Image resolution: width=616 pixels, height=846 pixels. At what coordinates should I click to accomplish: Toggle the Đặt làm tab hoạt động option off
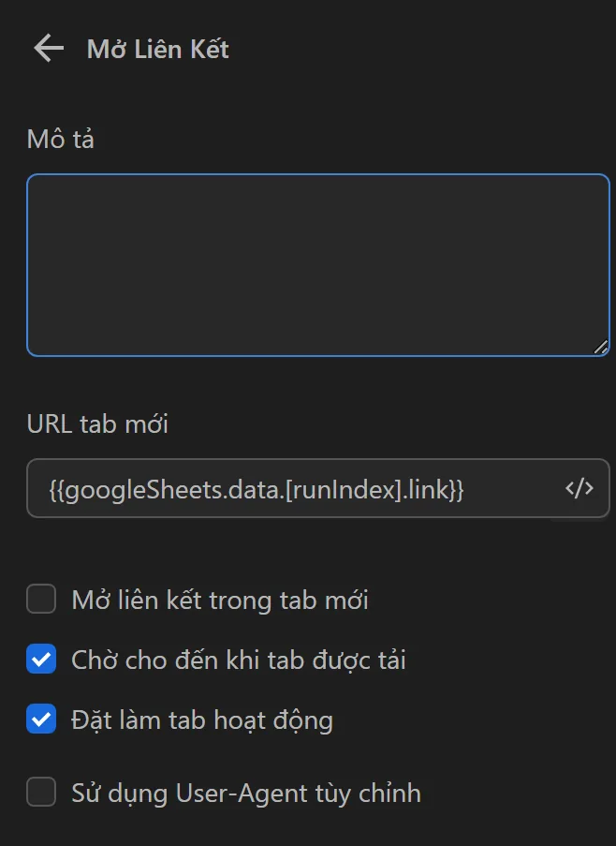tap(41, 718)
